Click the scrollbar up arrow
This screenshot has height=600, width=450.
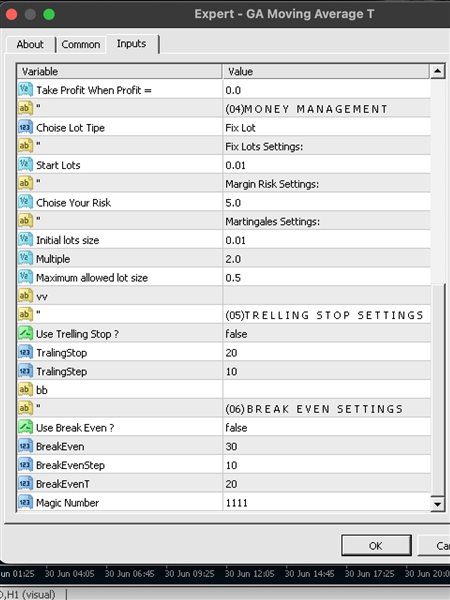pos(437,71)
